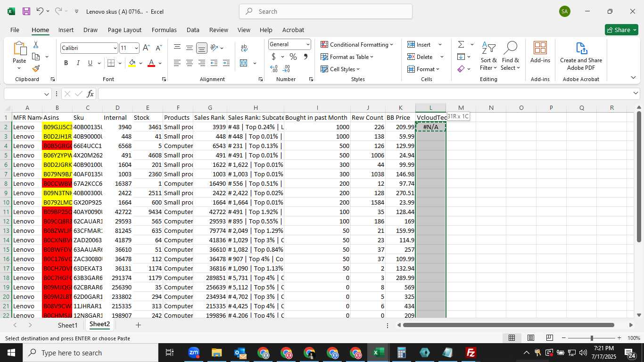The height and width of the screenshot is (362, 644).
Task: Open the General number format dropdown
Action: coord(308,44)
